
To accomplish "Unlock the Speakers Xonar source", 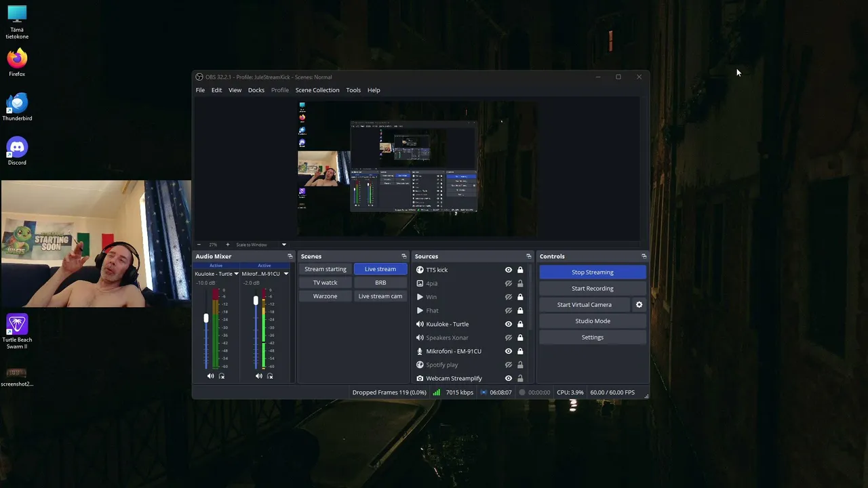I will point(520,338).
